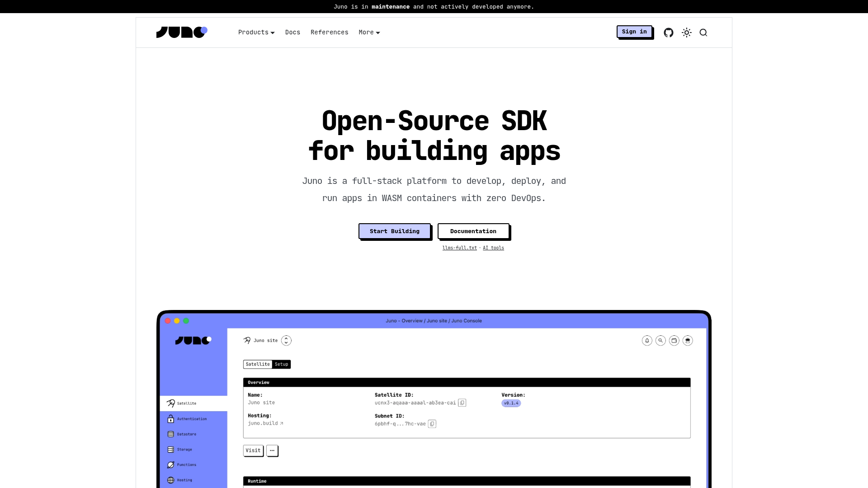Click the Runtime panel header
868x488 pixels.
click(467, 481)
